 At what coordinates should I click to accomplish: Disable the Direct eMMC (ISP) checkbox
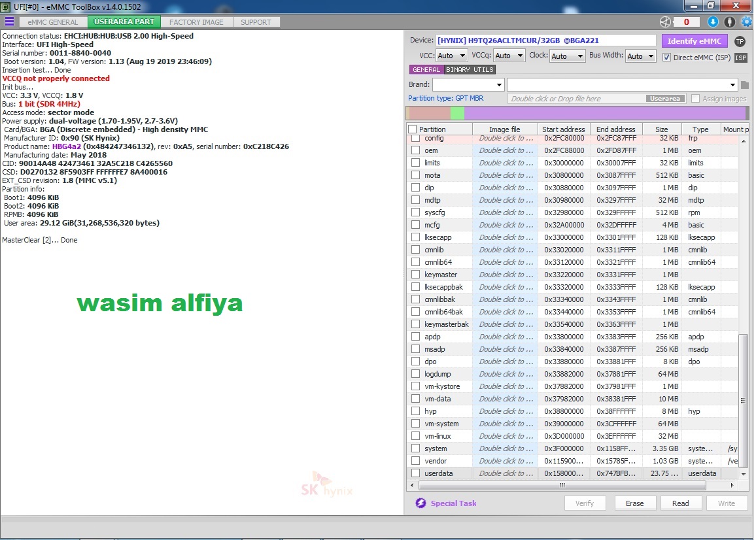click(x=666, y=57)
